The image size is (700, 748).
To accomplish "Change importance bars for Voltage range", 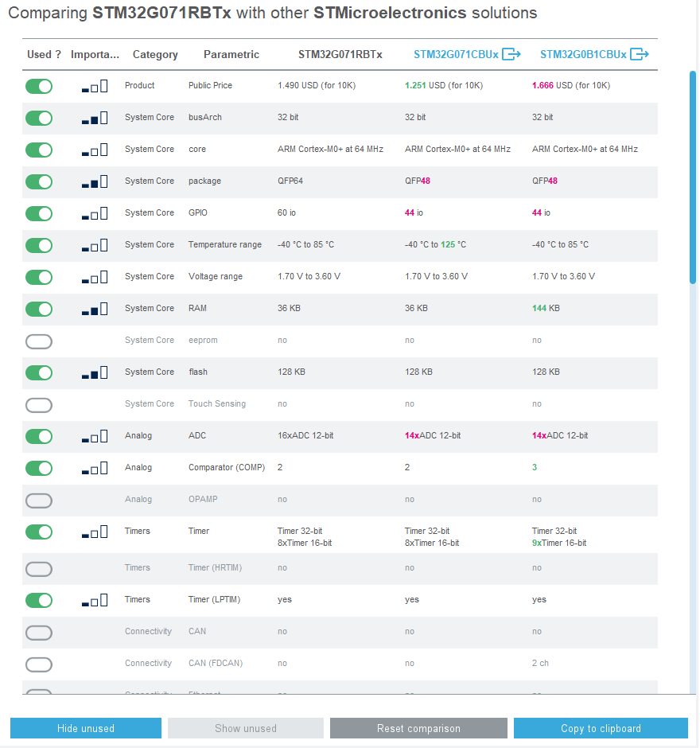I will click(95, 277).
